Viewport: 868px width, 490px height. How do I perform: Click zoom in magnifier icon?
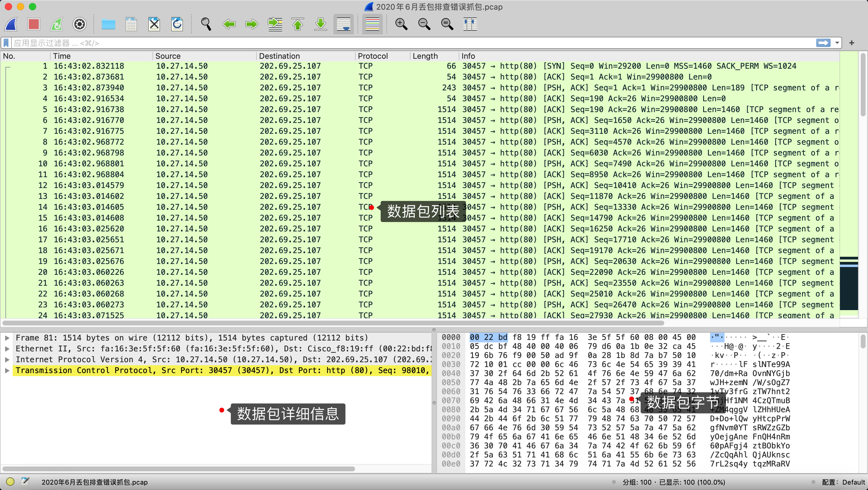coord(401,24)
